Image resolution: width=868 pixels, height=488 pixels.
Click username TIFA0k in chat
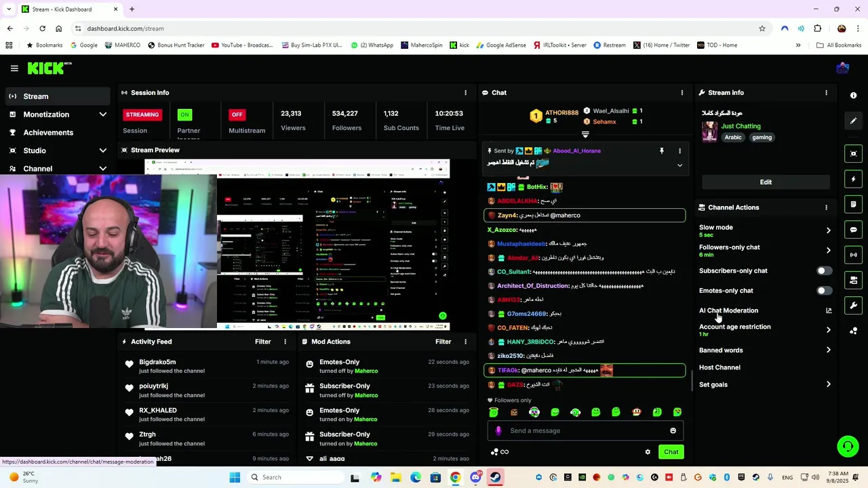(508, 371)
